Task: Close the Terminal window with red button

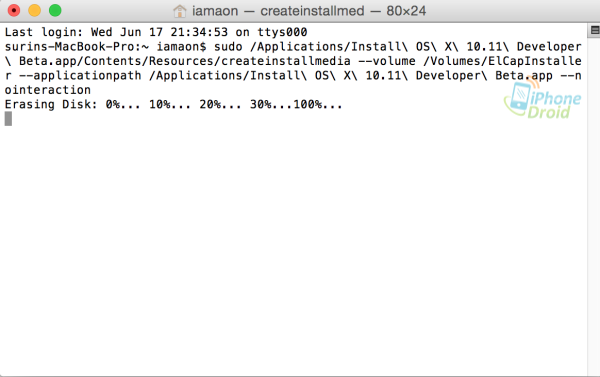Action: pos(14,10)
